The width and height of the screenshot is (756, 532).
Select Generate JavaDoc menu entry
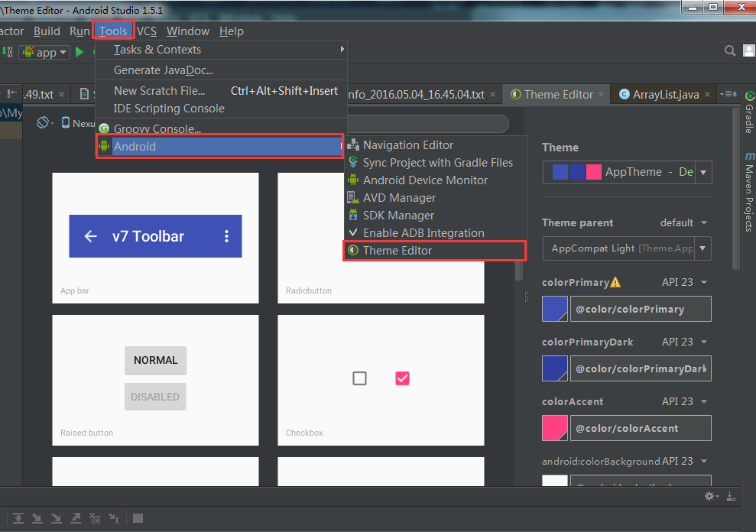[x=163, y=70]
